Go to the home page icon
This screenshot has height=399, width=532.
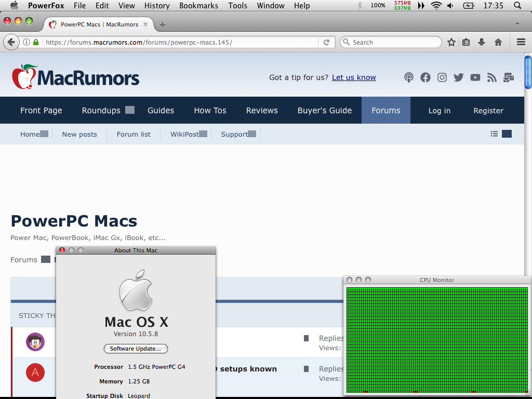click(498, 43)
